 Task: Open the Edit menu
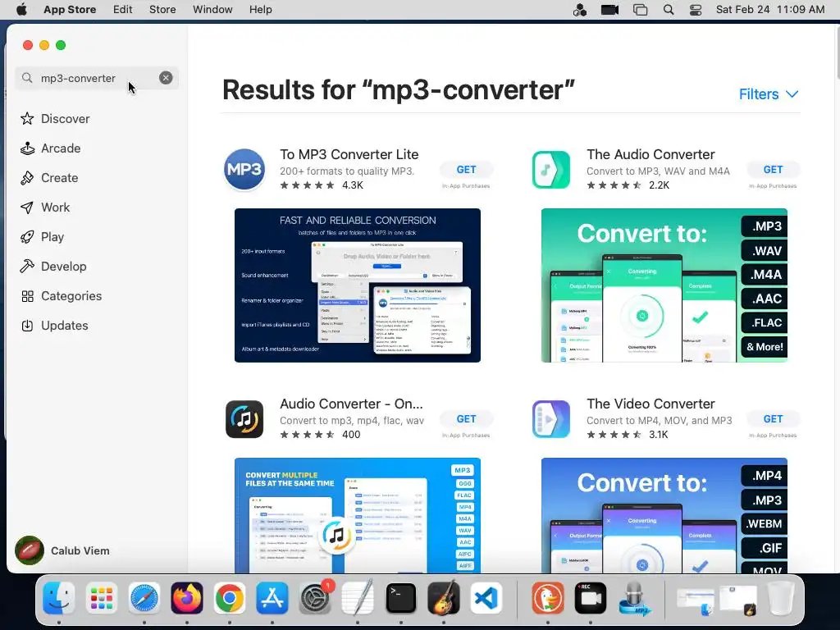pos(123,10)
